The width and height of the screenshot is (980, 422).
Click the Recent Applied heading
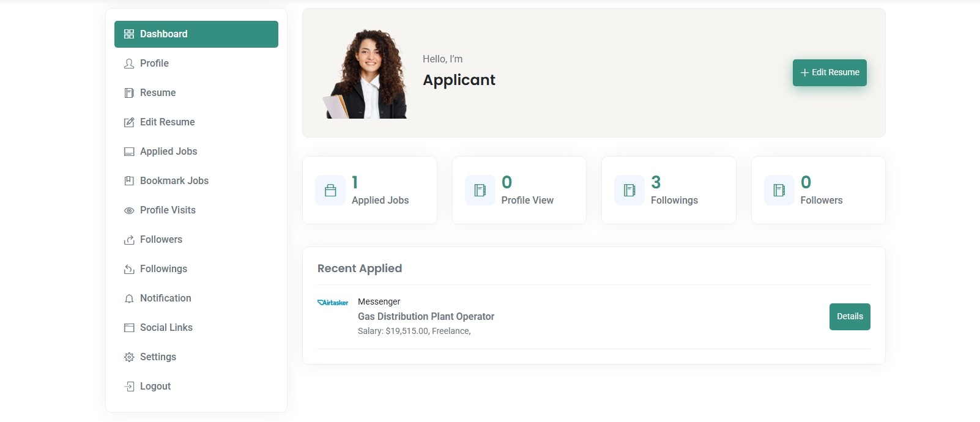tap(360, 268)
